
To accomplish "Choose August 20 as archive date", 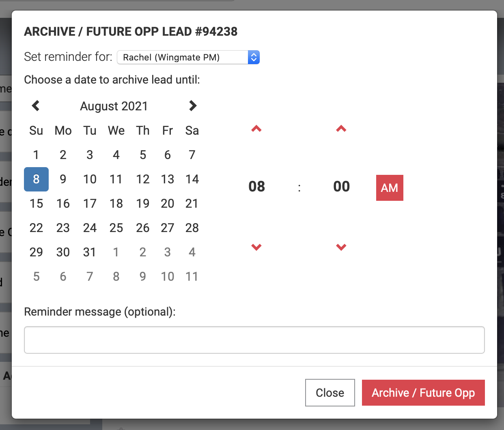I will pos(168,204).
